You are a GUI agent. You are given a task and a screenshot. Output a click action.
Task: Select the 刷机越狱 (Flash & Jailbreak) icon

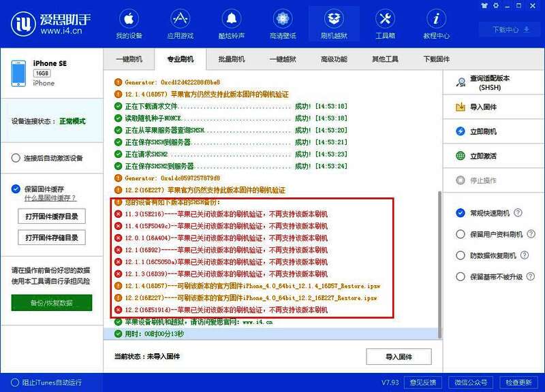(334, 18)
